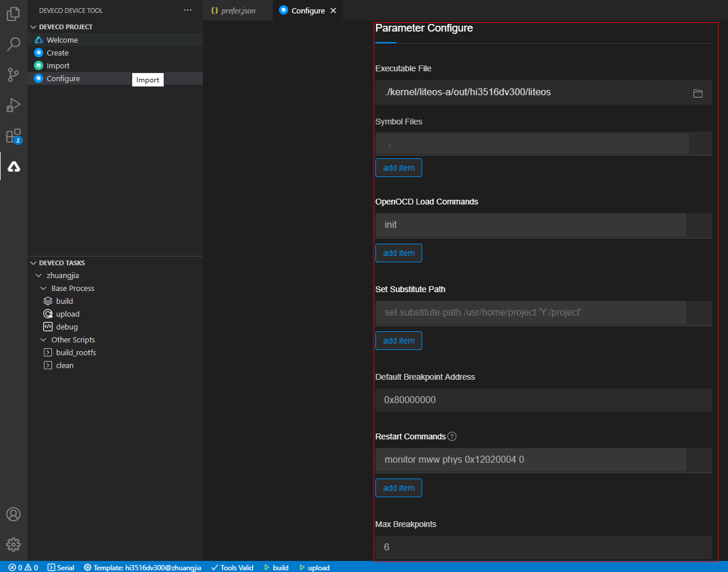
Task: Select Welcome in DevEco Project list
Action: coord(115,40)
